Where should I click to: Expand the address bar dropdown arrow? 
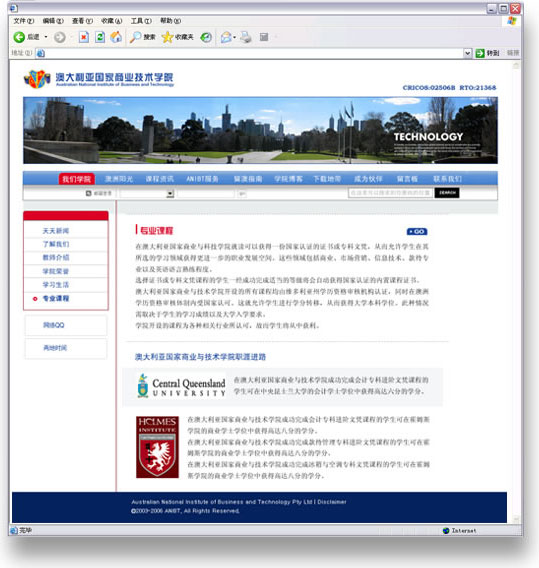tap(468, 53)
